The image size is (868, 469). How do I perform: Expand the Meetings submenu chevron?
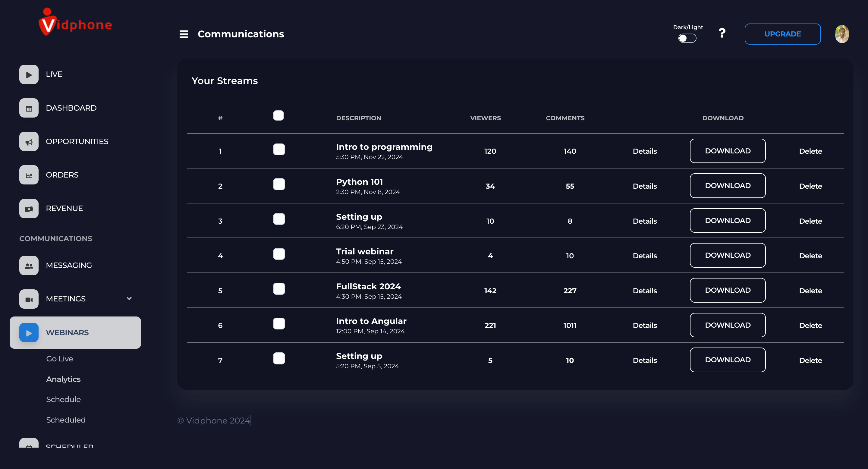click(129, 298)
